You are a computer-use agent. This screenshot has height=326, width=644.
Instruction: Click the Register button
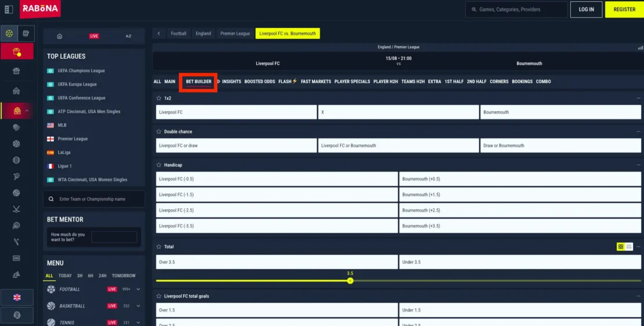point(624,9)
